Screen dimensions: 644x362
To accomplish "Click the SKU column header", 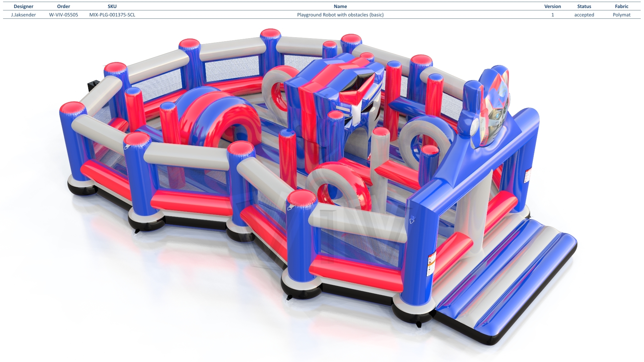I will pos(112,6).
